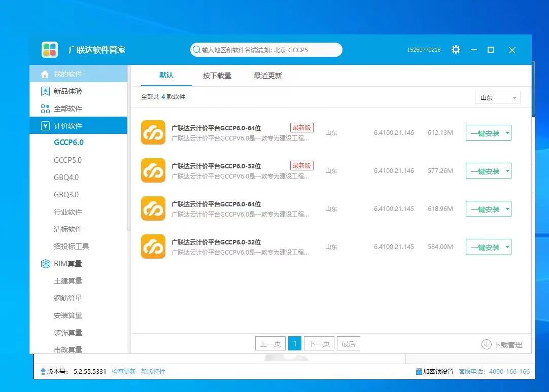This screenshot has width=549, height=392.
Task: Select the BIM算量 category
Action: click(x=67, y=264)
